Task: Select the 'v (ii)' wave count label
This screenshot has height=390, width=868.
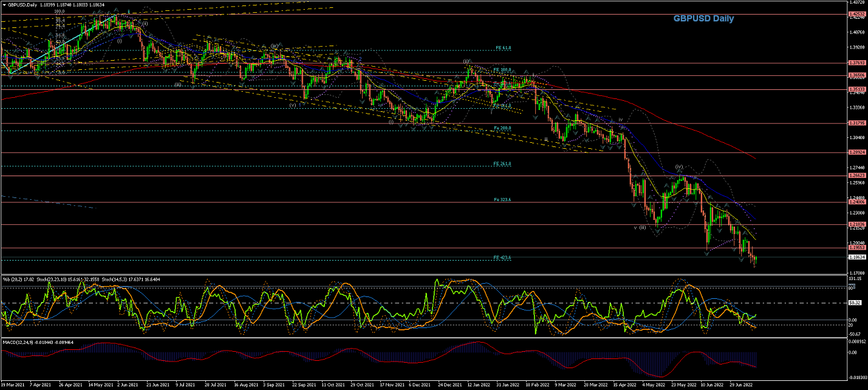Action: pyautogui.click(x=640, y=227)
